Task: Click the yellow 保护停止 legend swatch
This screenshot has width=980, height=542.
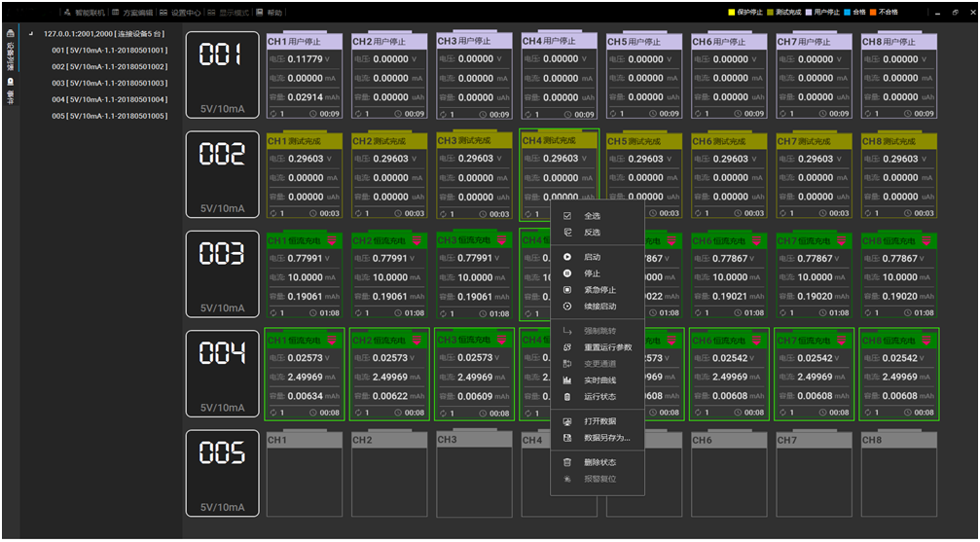Action: pos(733,13)
